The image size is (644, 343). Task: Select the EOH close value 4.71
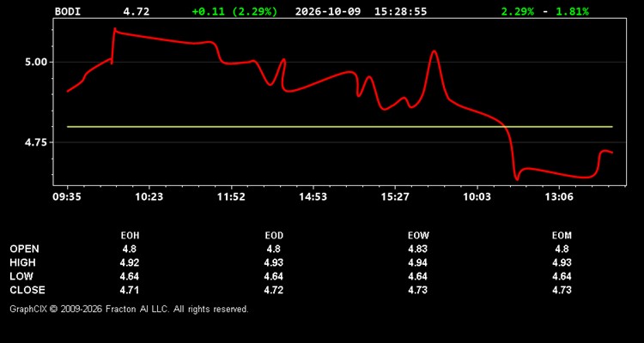(x=130, y=290)
